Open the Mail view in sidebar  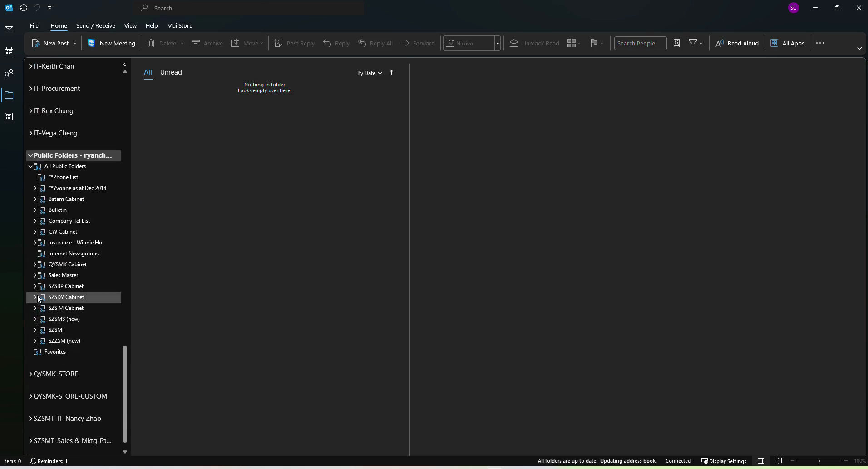(x=9, y=30)
